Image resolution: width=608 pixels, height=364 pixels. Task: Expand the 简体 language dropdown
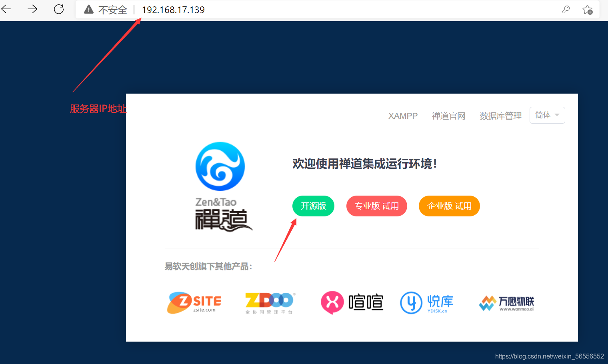[547, 115]
